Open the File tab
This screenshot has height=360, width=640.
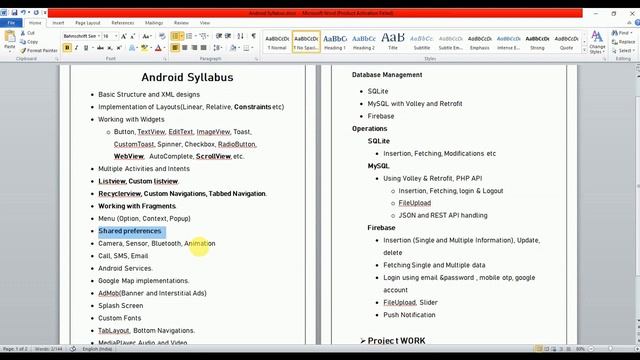tap(11, 23)
